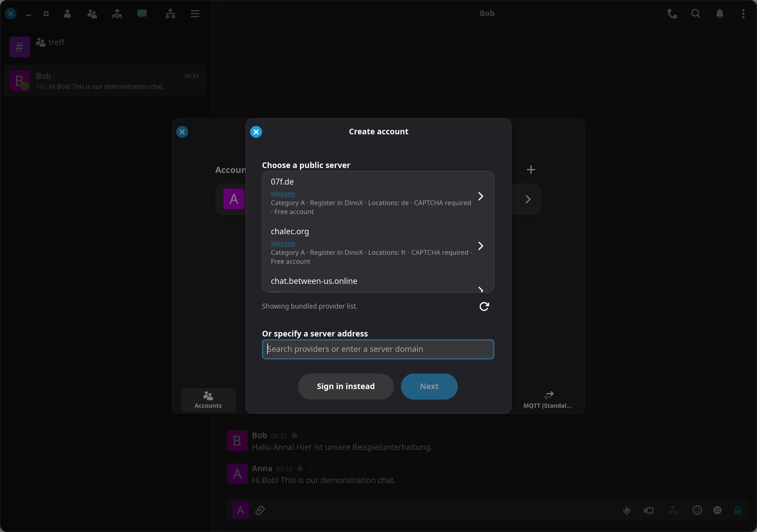Open the 07f.de Website link
The width and height of the screenshot is (757, 532).
point(283,194)
